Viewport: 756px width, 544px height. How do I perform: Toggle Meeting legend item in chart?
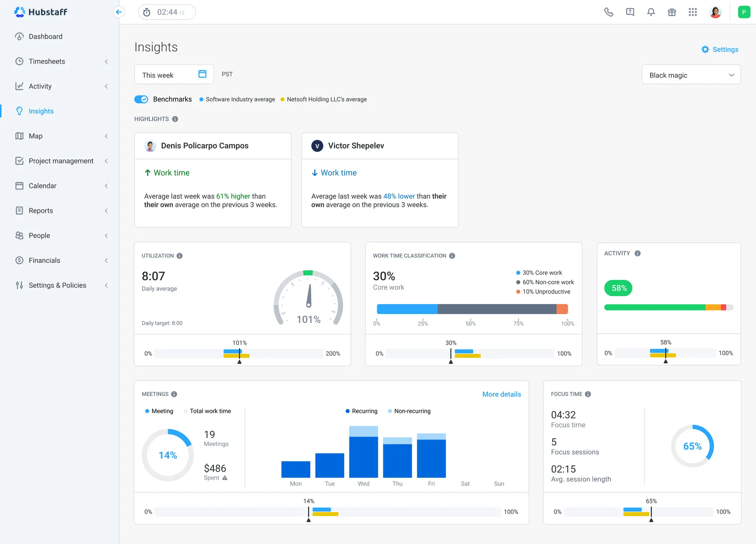click(x=159, y=411)
